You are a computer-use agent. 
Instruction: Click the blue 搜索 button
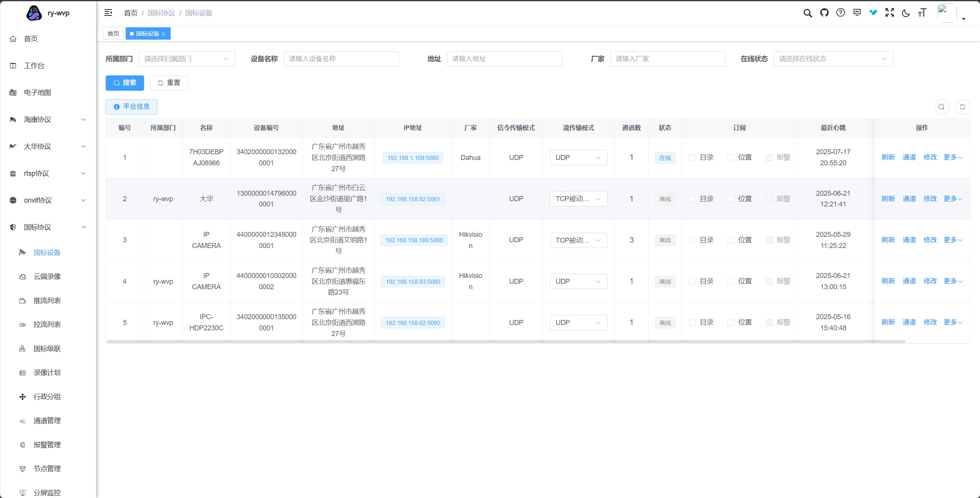[125, 83]
